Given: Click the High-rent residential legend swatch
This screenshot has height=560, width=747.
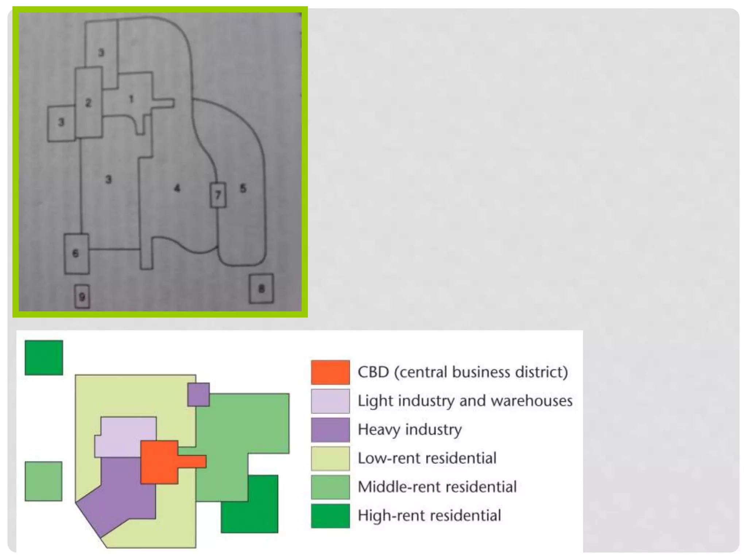Looking at the screenshot, I should click(330, 516).
